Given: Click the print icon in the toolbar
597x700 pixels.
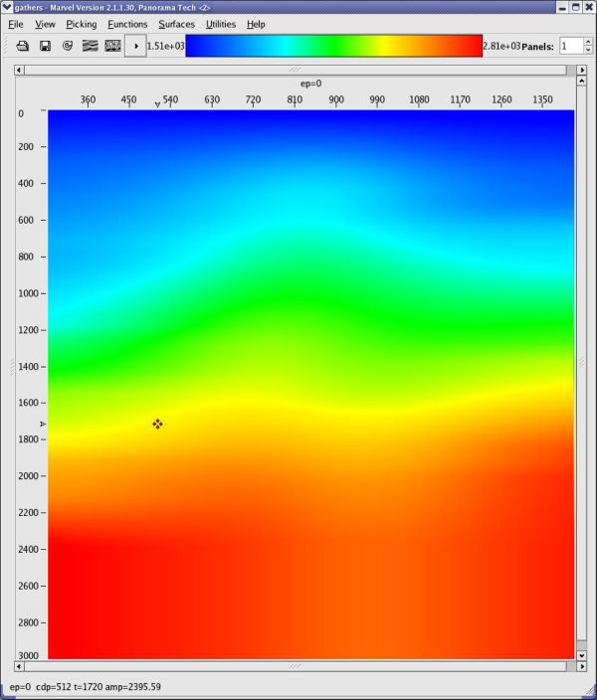Looking at the screenshot, I should (22, 46).
